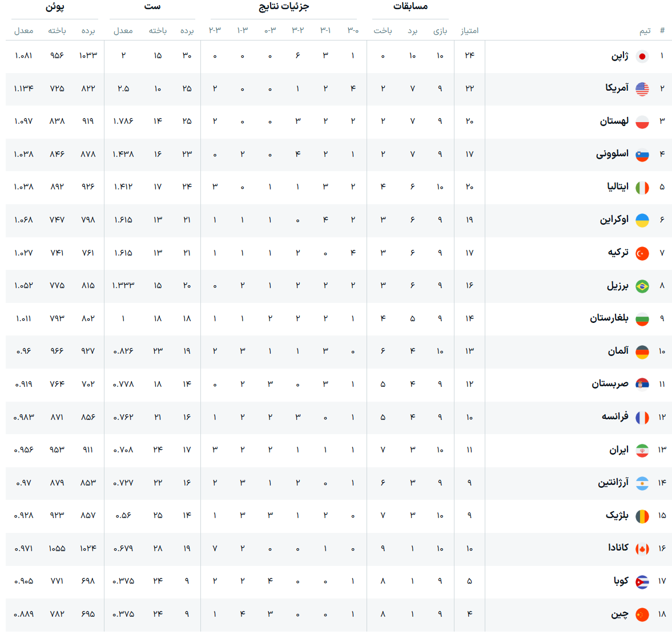Viewport: 672px width, 639px height.
Task: Click the پوئن group header
Action: tap(55, 7)
